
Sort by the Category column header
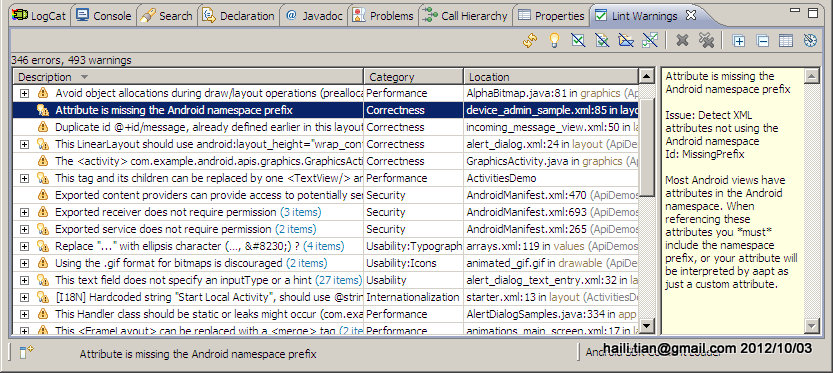pos(414,77)
